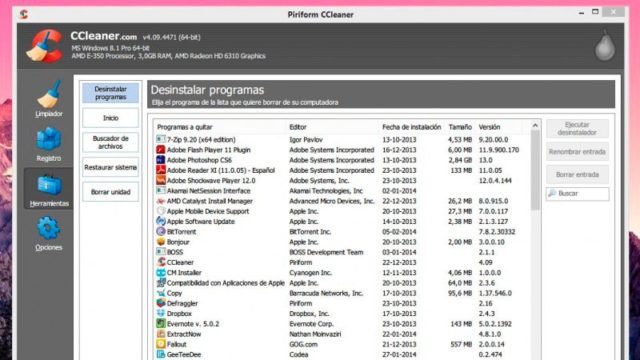640x360 pixels.
Task: Select the Cyanogen Inc. editor cell
Action: [310, 273]
